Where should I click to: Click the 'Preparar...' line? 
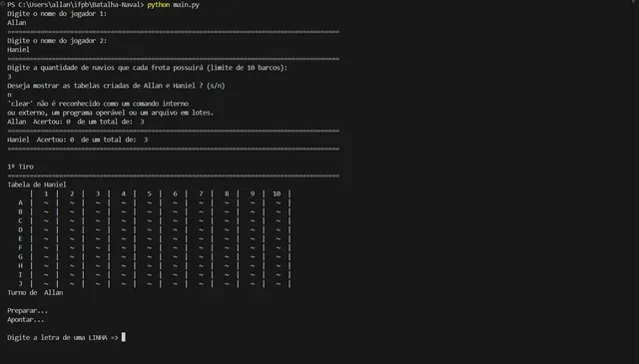pyautogui.click(x=27, y=310)
